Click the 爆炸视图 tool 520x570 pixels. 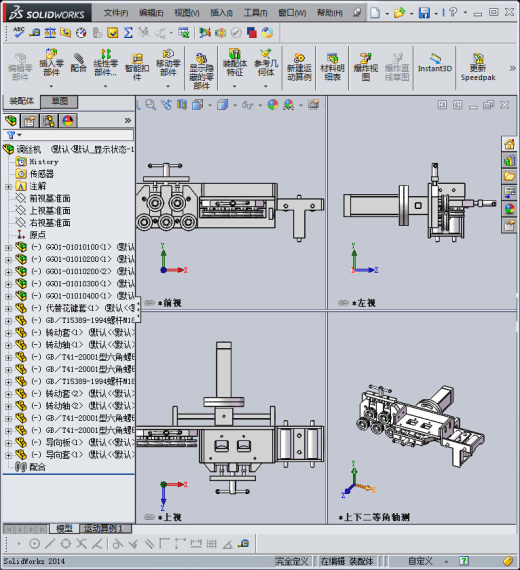tap(365, 67)
